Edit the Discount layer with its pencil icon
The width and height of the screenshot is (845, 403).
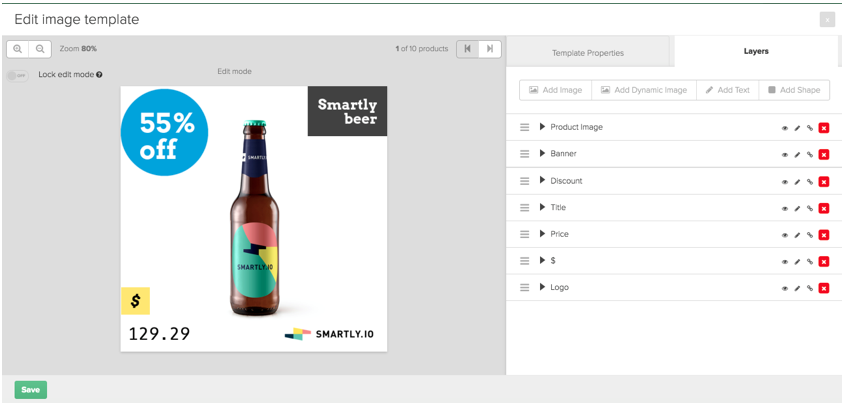(798, 182)
